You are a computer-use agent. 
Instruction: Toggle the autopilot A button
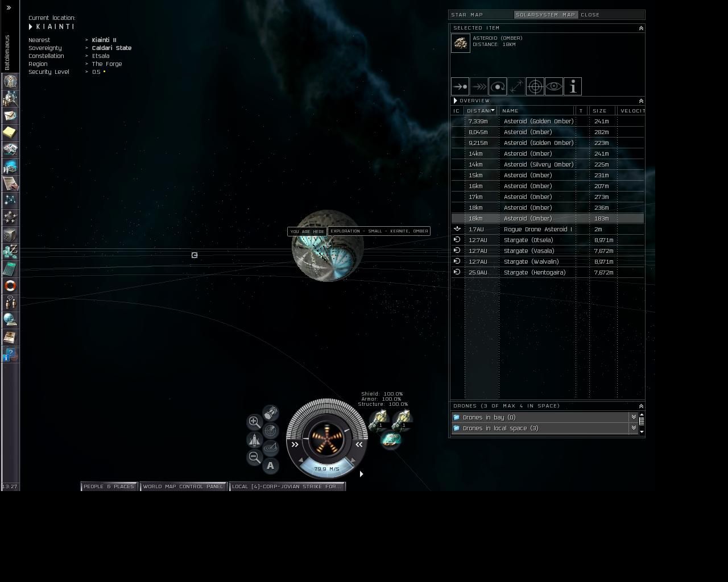click(271, 465)
